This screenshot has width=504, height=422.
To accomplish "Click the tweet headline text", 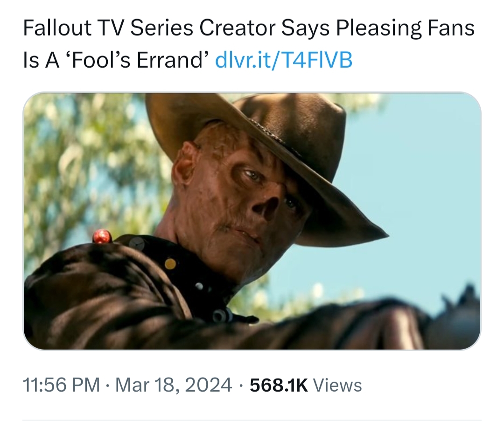I will (249, 44).
